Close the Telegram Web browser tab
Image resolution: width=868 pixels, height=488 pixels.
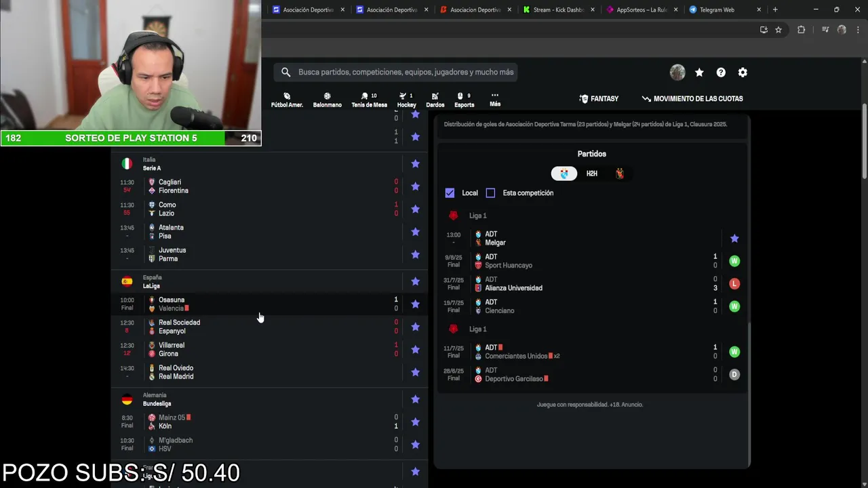pos(759,9)
